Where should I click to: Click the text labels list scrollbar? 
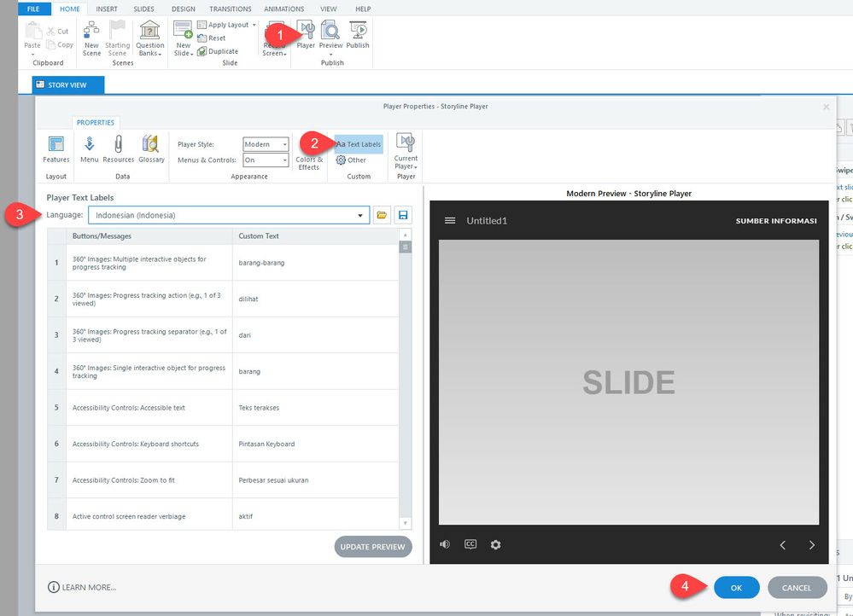[406, 375]
